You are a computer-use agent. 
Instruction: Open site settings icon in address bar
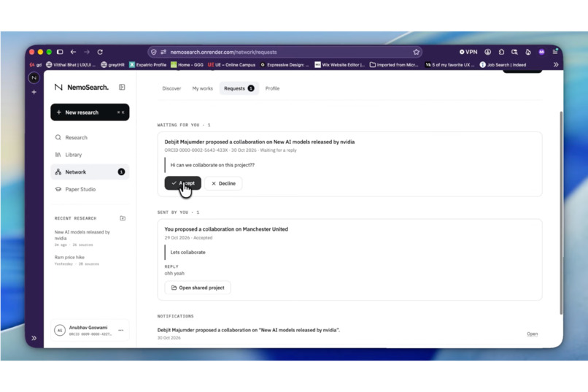[163, 52]
